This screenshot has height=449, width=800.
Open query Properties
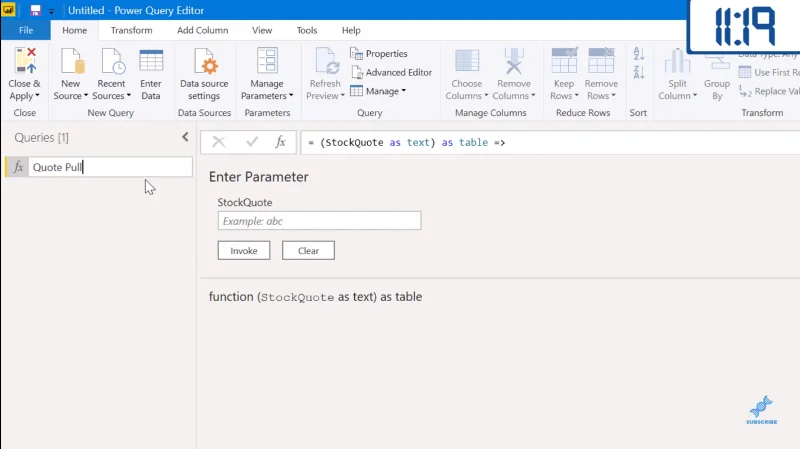(x=379, y=54)
